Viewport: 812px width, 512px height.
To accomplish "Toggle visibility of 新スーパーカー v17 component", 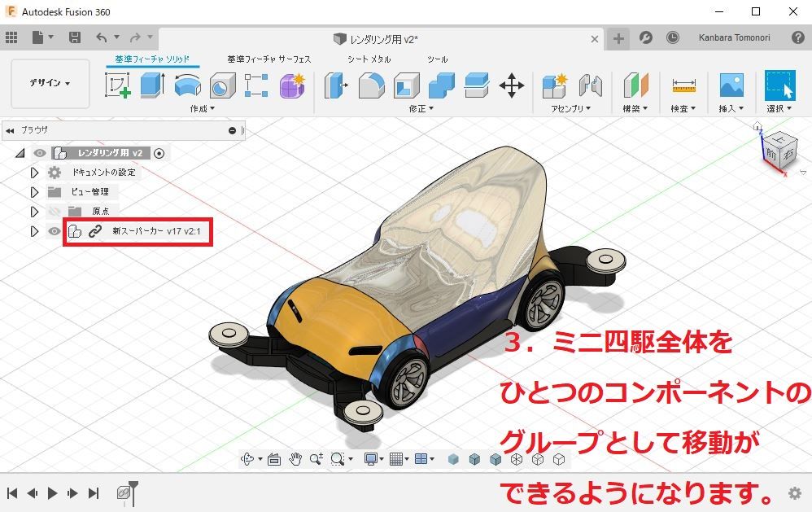I will coord(54,231).
